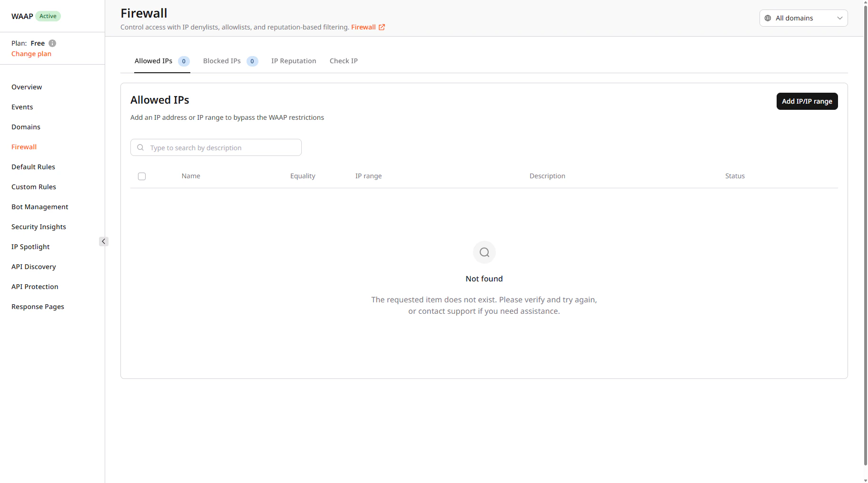Click the info icon next to Free plan

pyautogui.click(x=52, y=43)
